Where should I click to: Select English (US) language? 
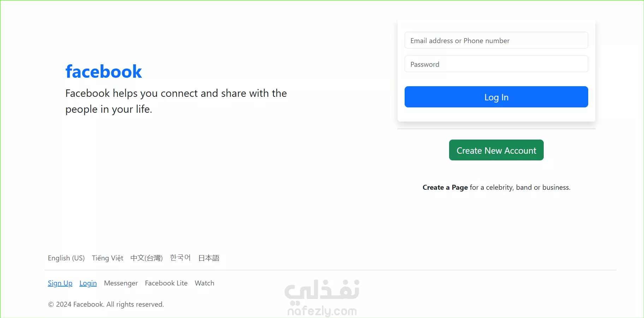point(66,258)
